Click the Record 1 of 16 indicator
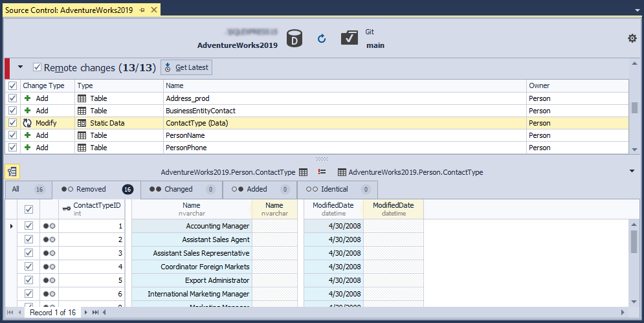 click(x=52, y=312)
